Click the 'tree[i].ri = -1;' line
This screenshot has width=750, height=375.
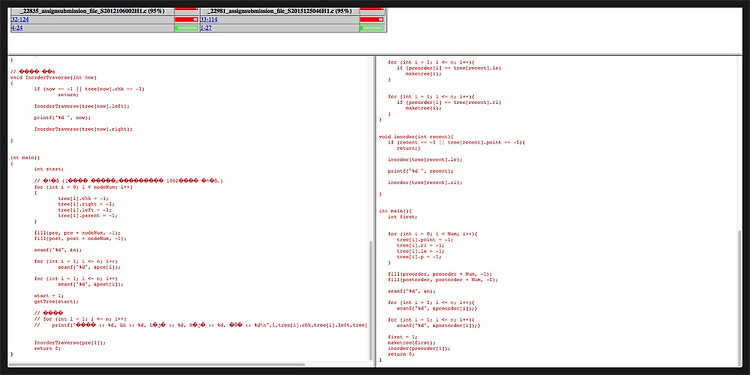coord(421,246)
